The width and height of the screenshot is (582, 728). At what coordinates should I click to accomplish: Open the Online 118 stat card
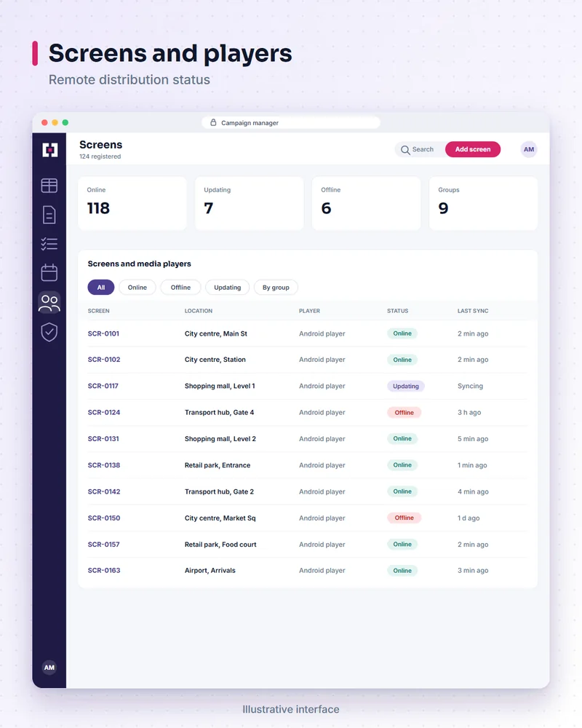[x=132, y=203]
